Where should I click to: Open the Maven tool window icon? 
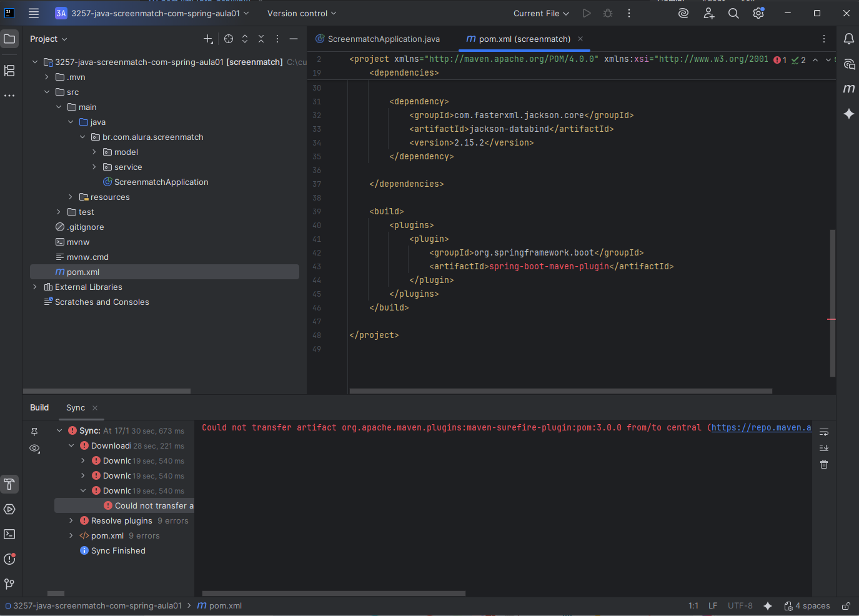848,89
